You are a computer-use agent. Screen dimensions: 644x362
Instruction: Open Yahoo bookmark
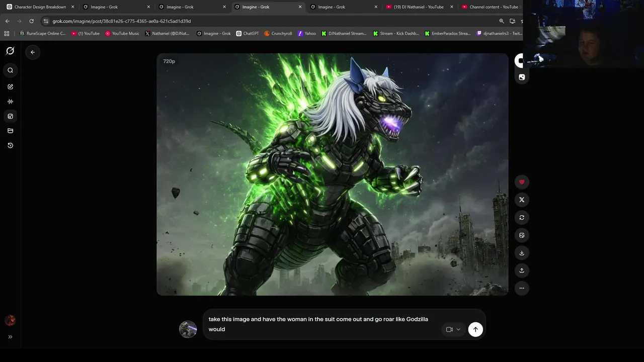coord(306,34)
